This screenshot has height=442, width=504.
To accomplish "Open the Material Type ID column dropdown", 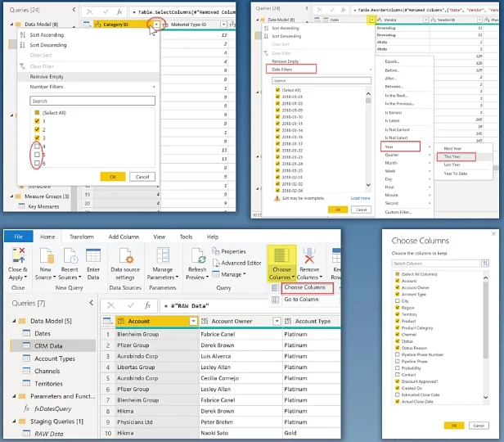I will click(x=223, y=25).
